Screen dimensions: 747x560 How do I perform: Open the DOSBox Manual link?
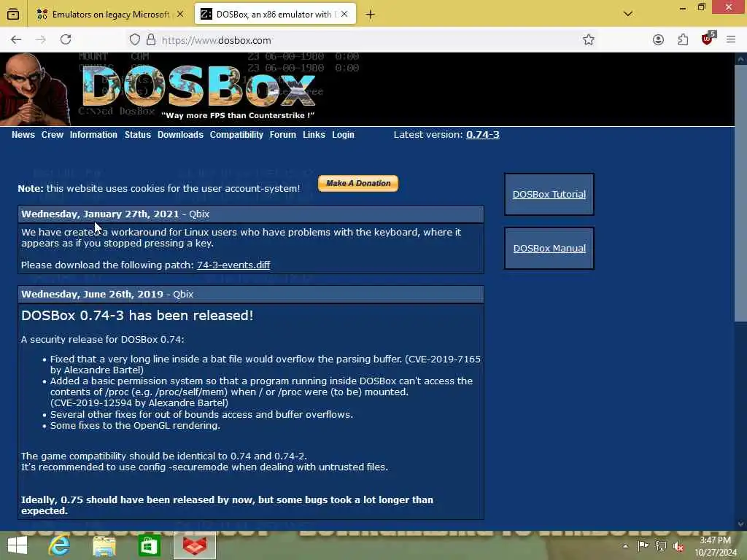pos(549,248)
